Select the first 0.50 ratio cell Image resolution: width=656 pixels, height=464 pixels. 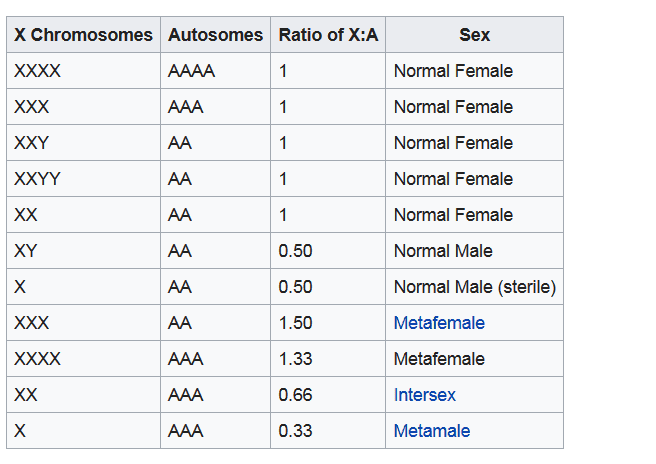click(296, 251)
